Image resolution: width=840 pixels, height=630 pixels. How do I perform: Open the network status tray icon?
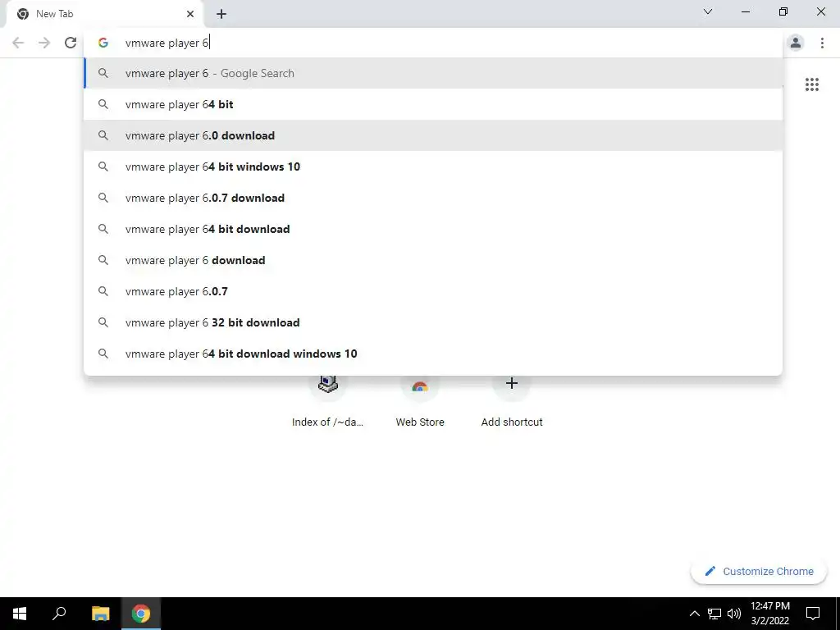(x=714, y=614)
